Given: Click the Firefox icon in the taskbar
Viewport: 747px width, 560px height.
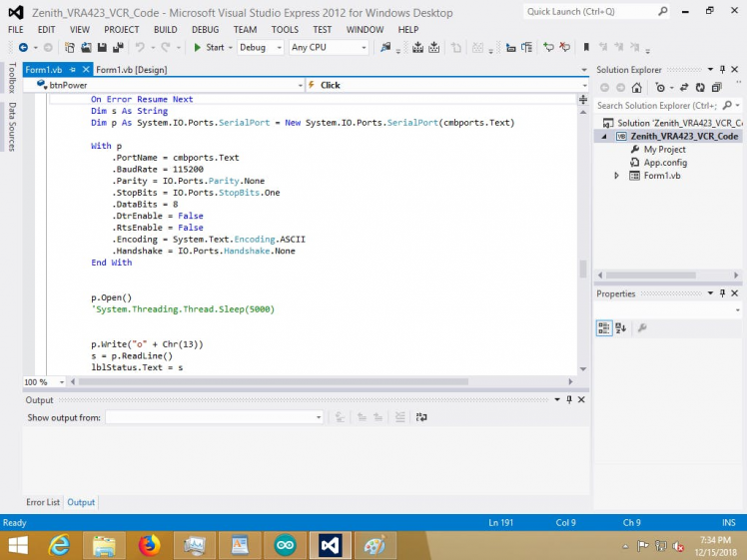Looking at the screenshot, I should pos(150,545).
